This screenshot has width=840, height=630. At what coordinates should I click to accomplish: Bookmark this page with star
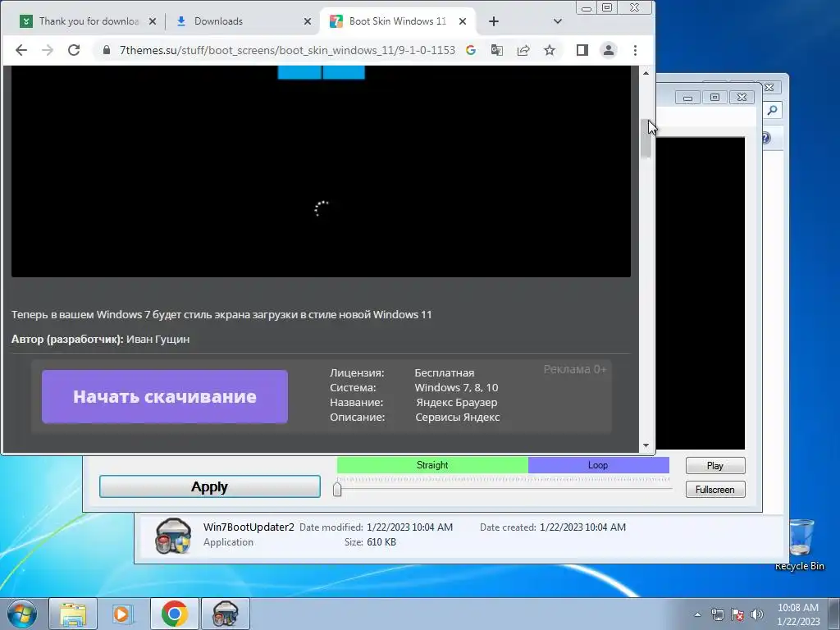550,50
